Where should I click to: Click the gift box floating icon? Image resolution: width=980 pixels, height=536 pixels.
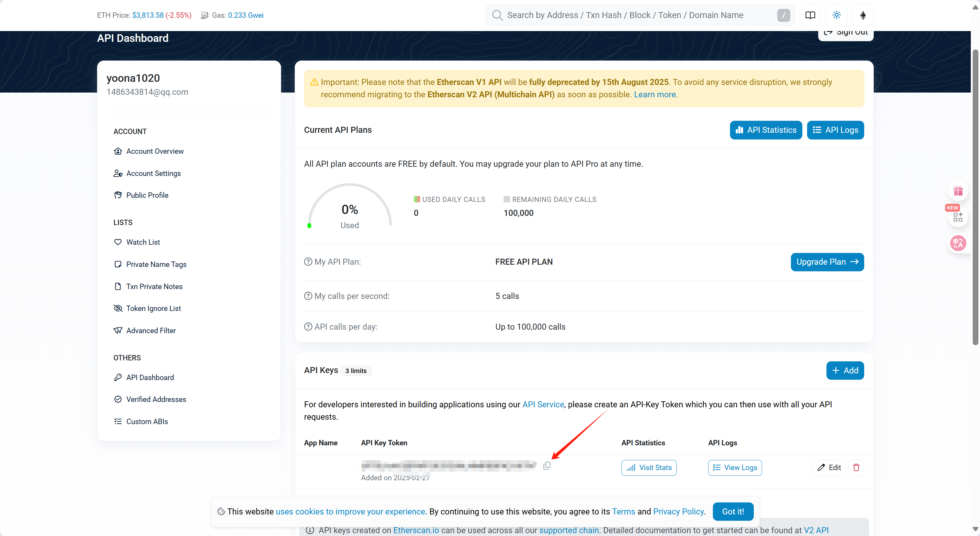coord(957,191)
